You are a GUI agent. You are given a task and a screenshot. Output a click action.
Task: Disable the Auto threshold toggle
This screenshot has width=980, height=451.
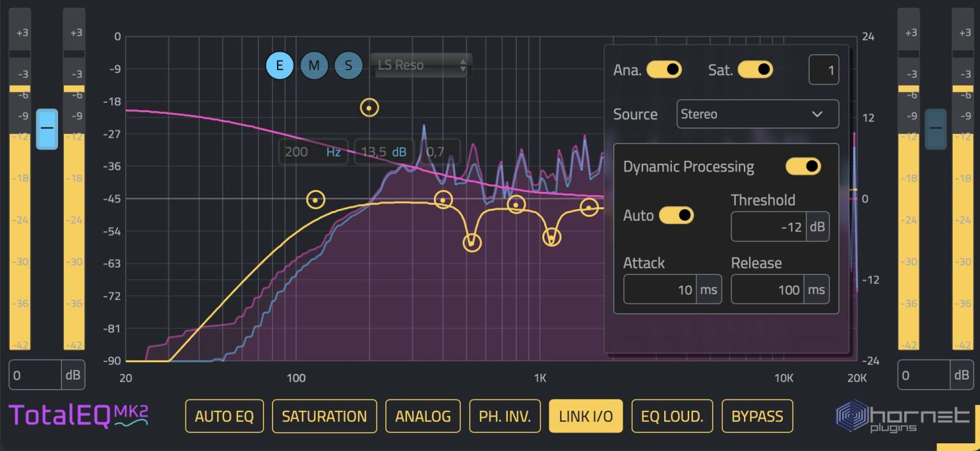(676, 215)
